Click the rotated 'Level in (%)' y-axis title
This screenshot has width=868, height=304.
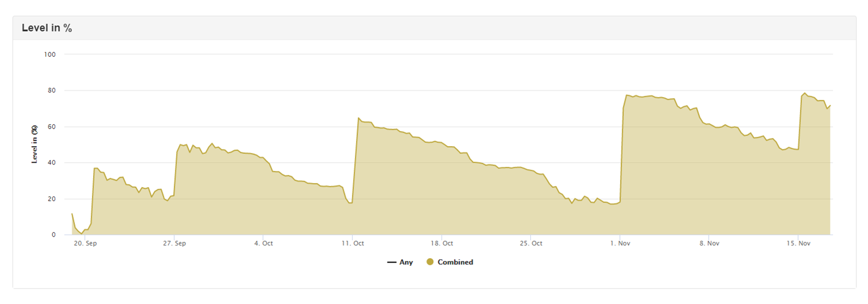point(35,144)
